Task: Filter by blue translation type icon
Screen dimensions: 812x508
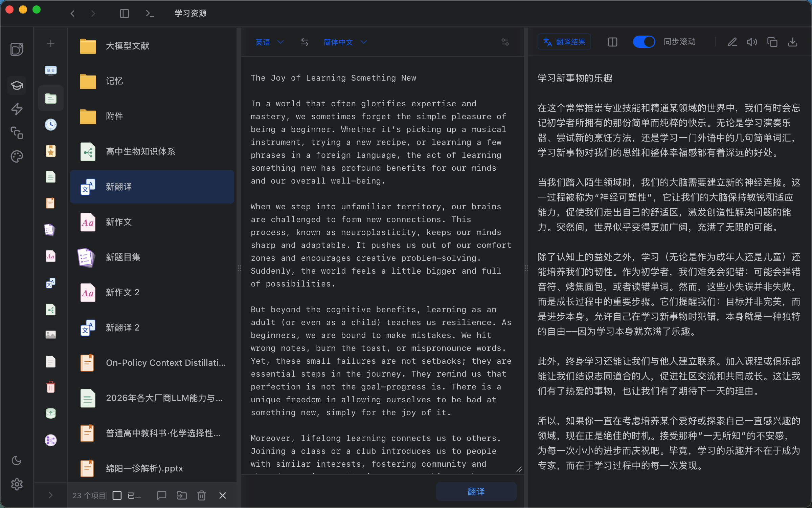Action: pos(51,283)
